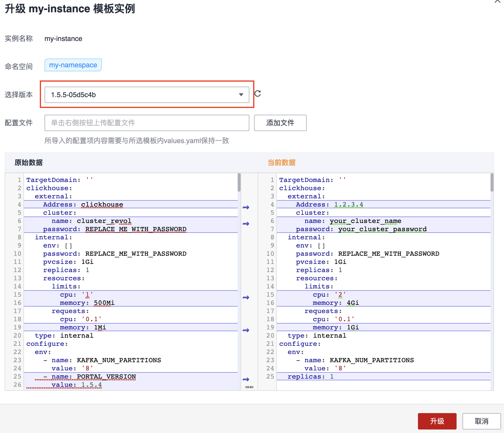Click 'Address: 1.2.3.4' in current data
This screenshot has height=433, width=504.
330,205
